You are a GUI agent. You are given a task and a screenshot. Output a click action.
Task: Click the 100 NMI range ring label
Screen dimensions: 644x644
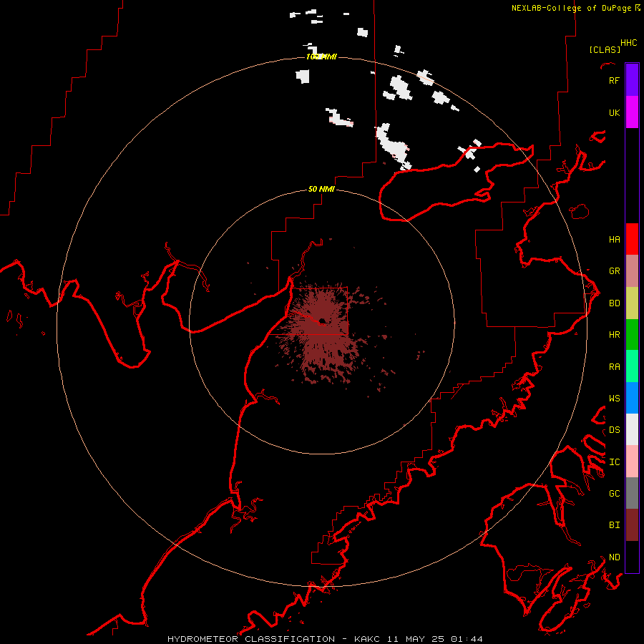321,57
